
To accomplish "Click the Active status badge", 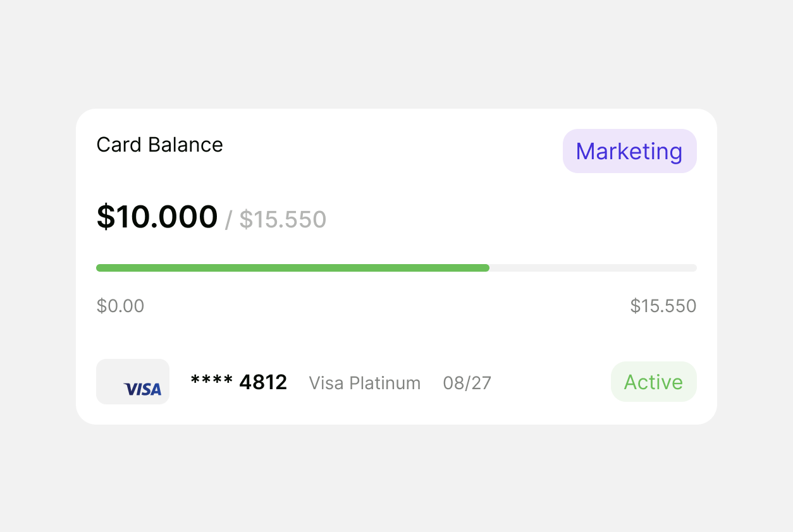I will pyautogui.click(x=653, y=382).
